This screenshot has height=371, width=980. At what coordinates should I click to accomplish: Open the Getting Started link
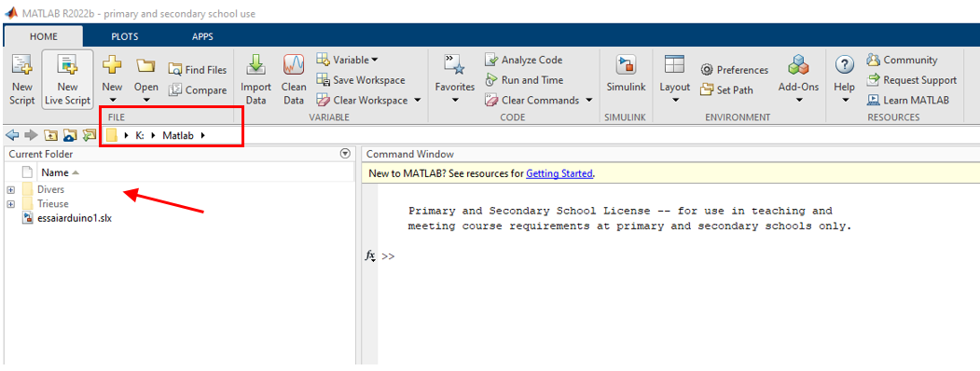(x=559, y=173)
